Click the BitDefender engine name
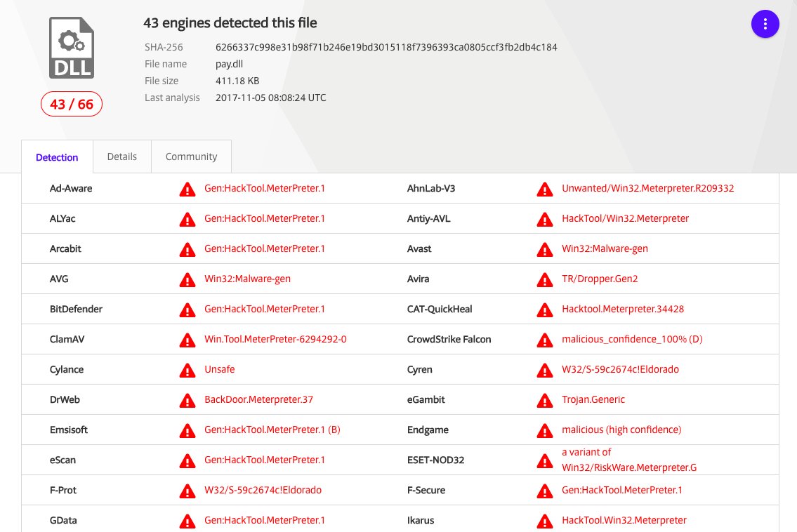 [x=76, y=309]
